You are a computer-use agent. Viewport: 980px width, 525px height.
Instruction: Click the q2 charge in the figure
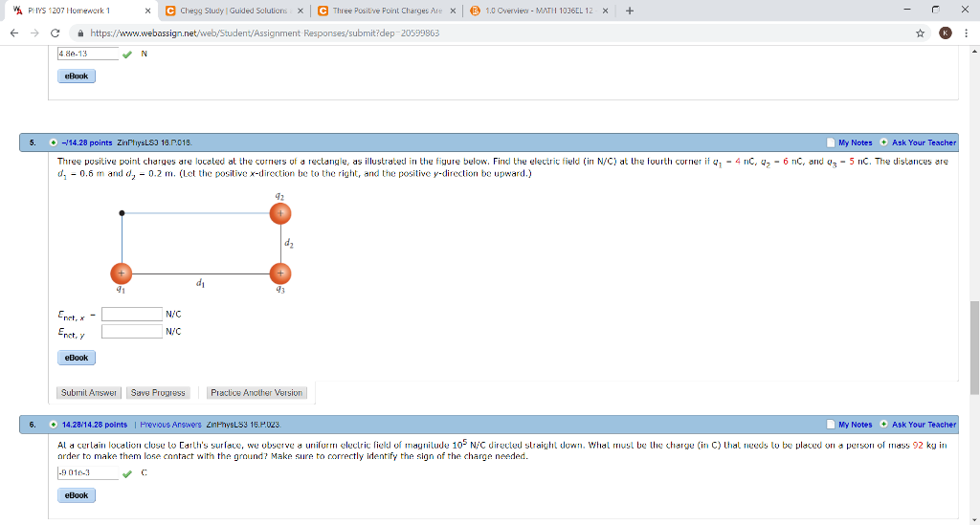click(280, 213)
